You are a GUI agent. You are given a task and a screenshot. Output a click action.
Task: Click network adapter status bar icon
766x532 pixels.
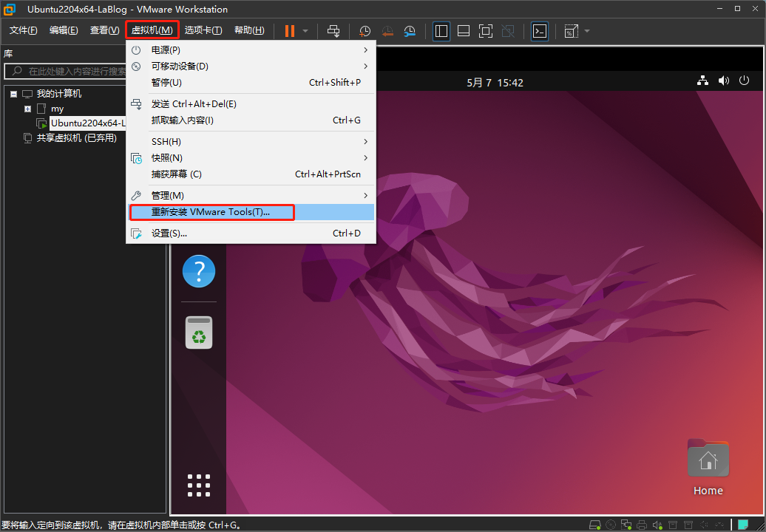point(626,525)
